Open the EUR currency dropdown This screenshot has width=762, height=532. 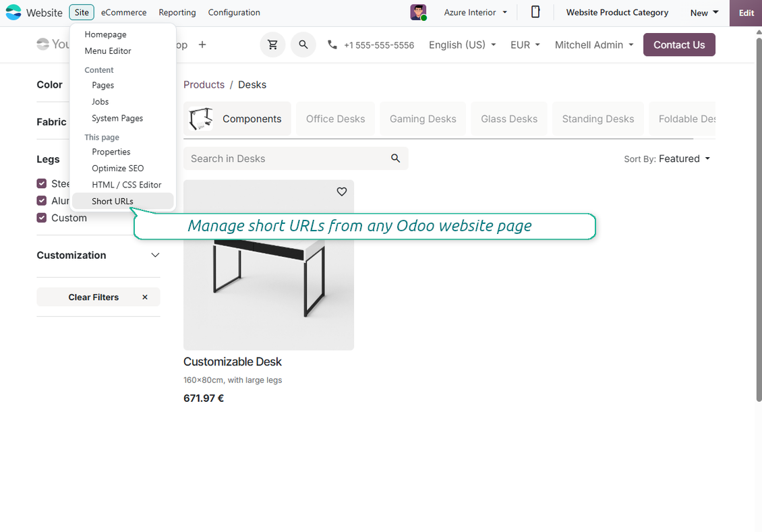(x=525, y=45)
